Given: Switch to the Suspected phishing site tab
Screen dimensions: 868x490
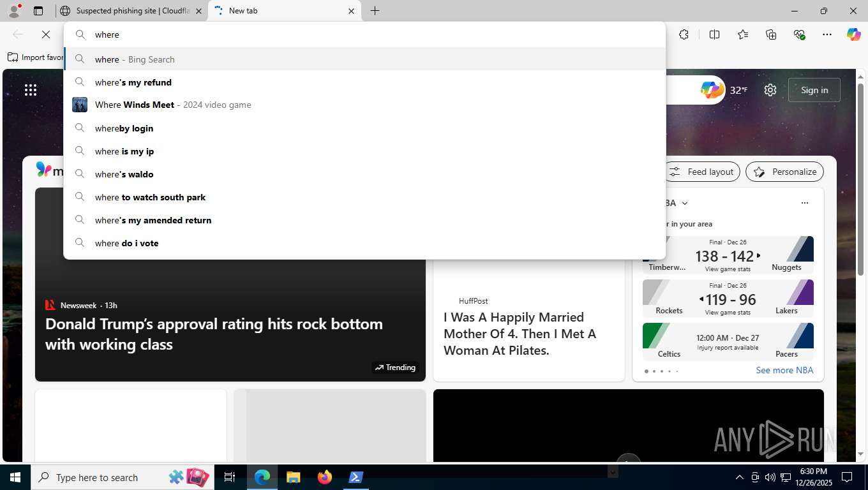Looking at the screenshot, I should 132,11.
